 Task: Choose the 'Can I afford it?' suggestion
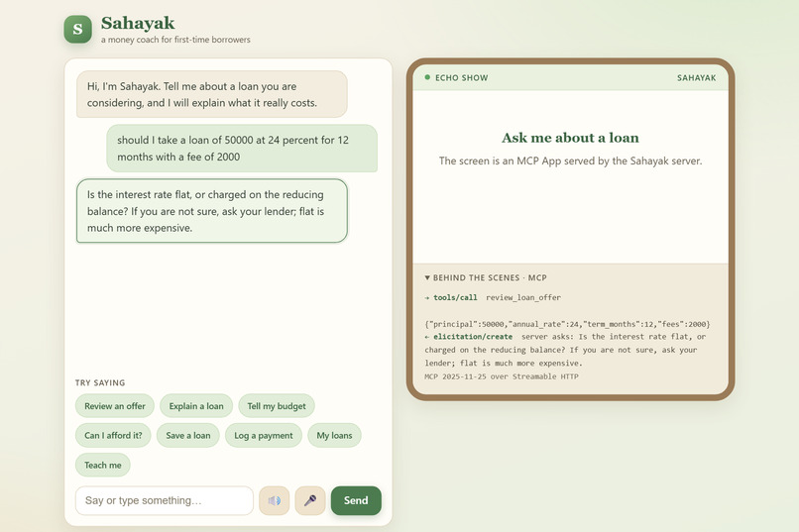[x=113, y=435]
